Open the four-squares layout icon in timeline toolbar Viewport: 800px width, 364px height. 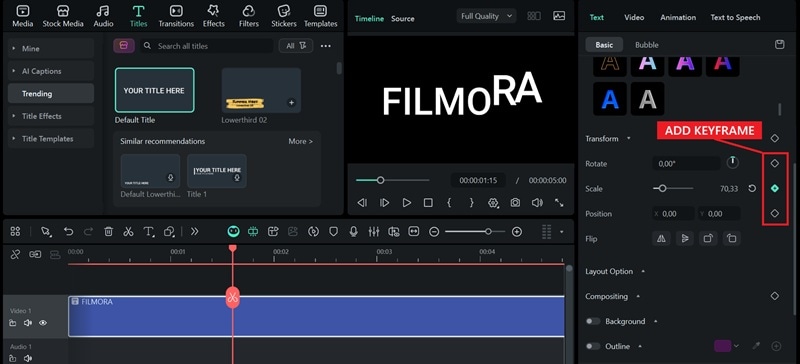(15, 232)
